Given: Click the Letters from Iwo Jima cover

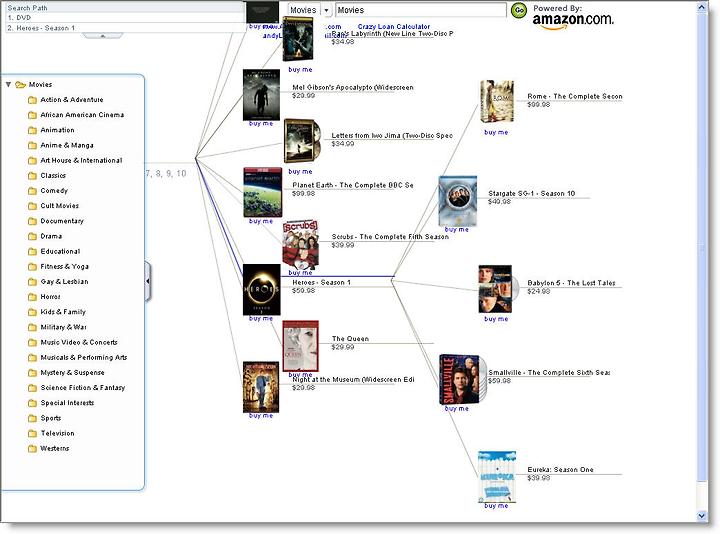Looking at the screenshot, I should (300, 141).
